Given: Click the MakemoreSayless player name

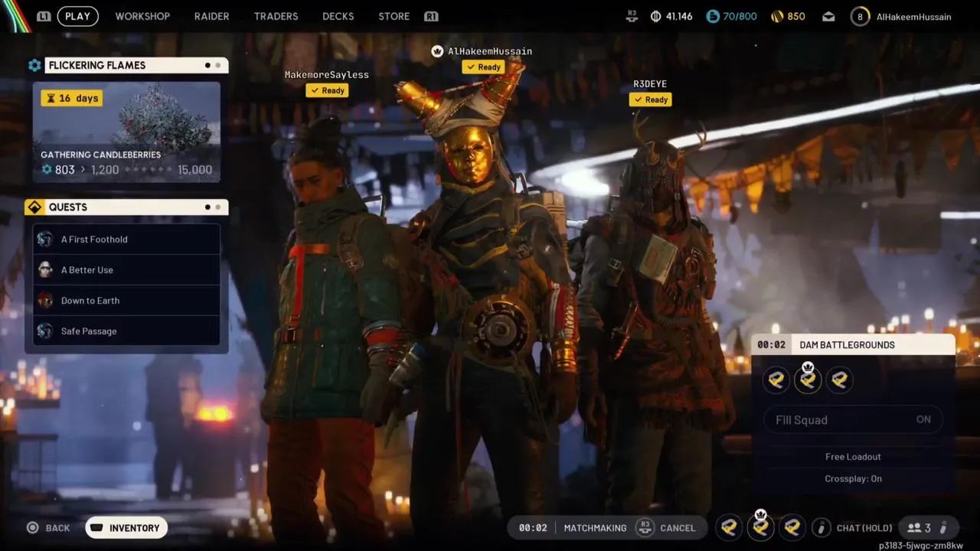Looking at the screenshot, I should click(x=327, y=75).
